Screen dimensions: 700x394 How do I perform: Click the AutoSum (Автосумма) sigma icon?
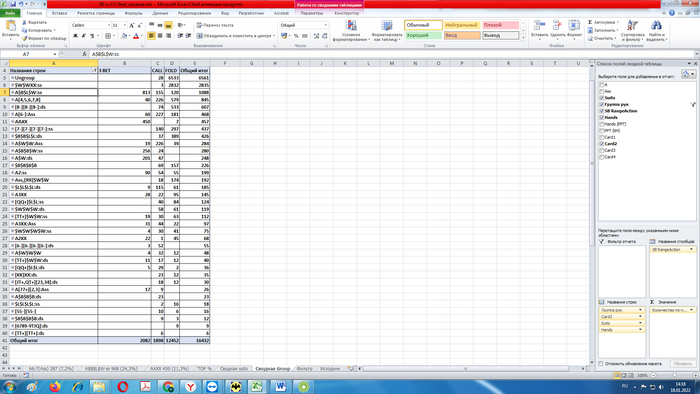(590, 22)
